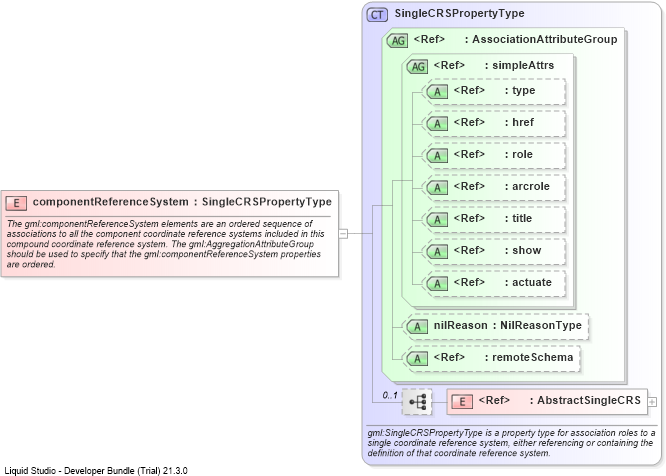Click the componentReferenceSystem description text
The height and width of the screenshot is (476, 666).
click(166, 244)
